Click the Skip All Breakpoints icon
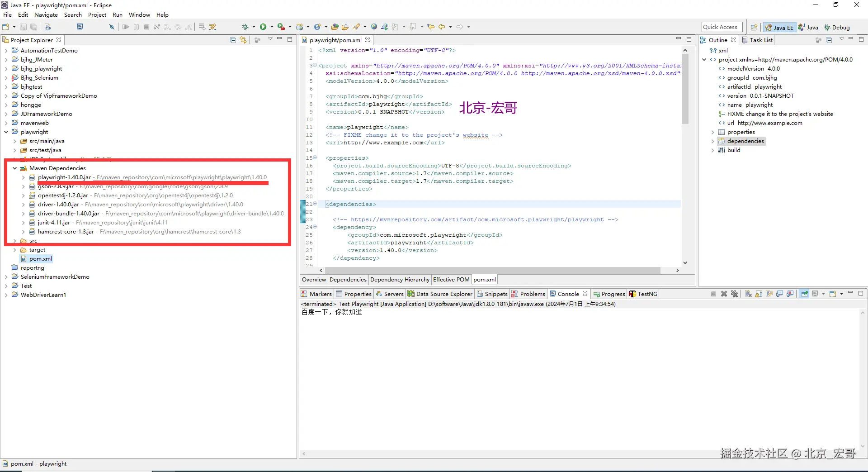This screenshot has width=868, height=472. point(111,27)
